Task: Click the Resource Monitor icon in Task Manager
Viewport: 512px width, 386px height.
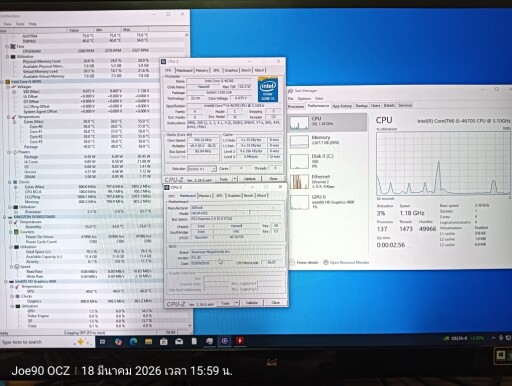Action: point(326,262)
